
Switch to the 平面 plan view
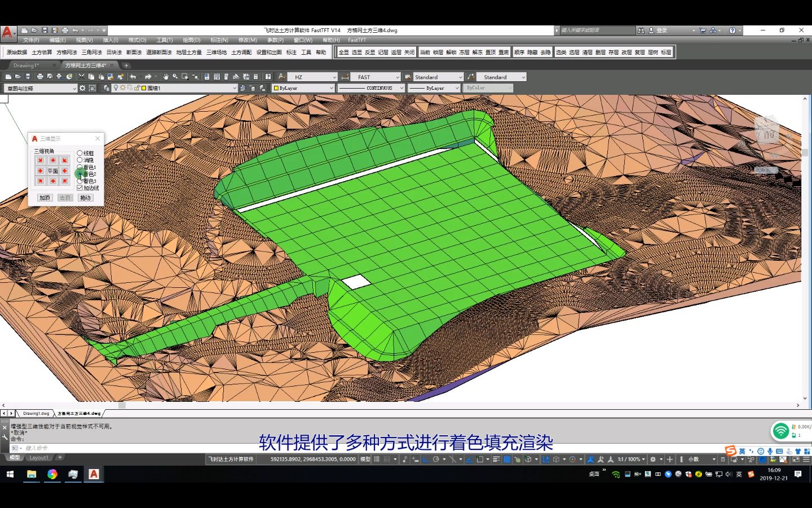[52, 170]
